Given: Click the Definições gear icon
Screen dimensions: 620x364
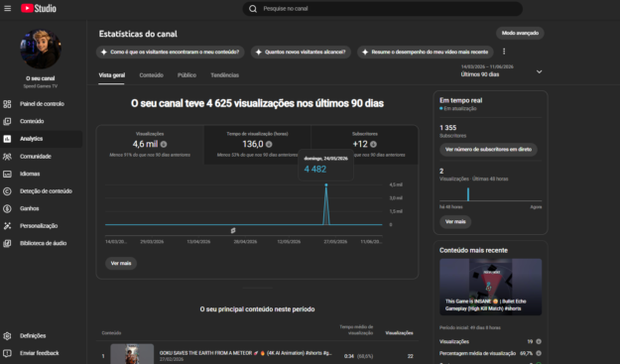Looking at the screenshot, I should click(7, 336).
